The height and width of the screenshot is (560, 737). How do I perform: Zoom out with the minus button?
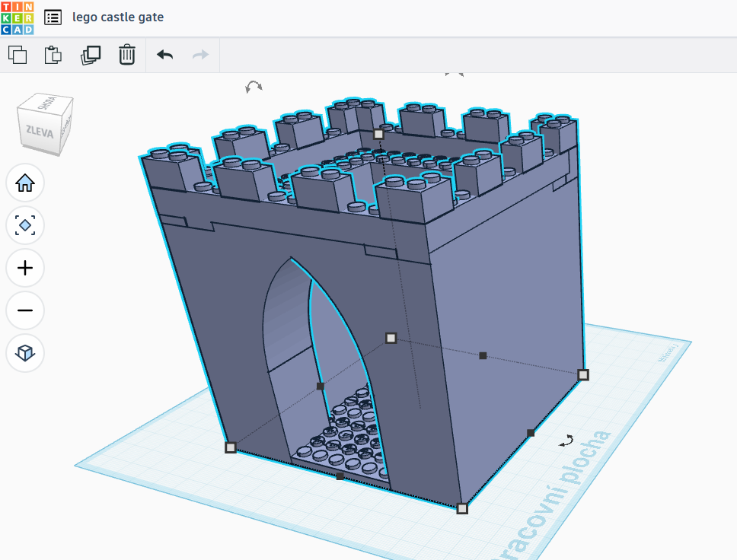(25, 310)
